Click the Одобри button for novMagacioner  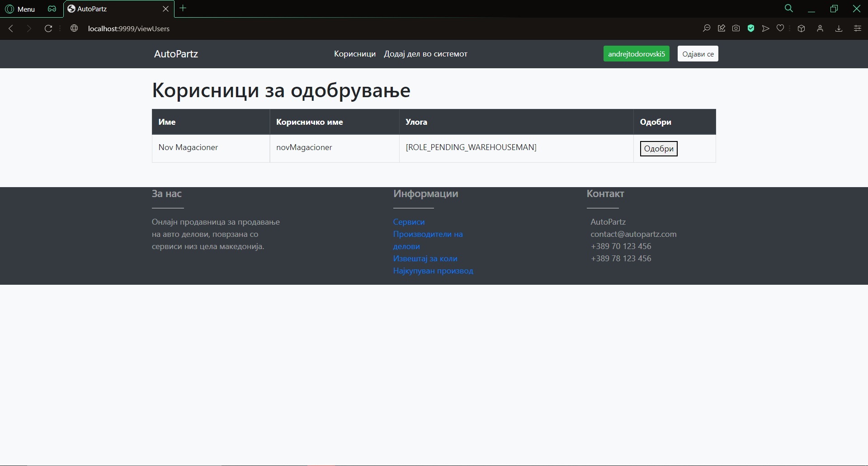coord(658,149)
